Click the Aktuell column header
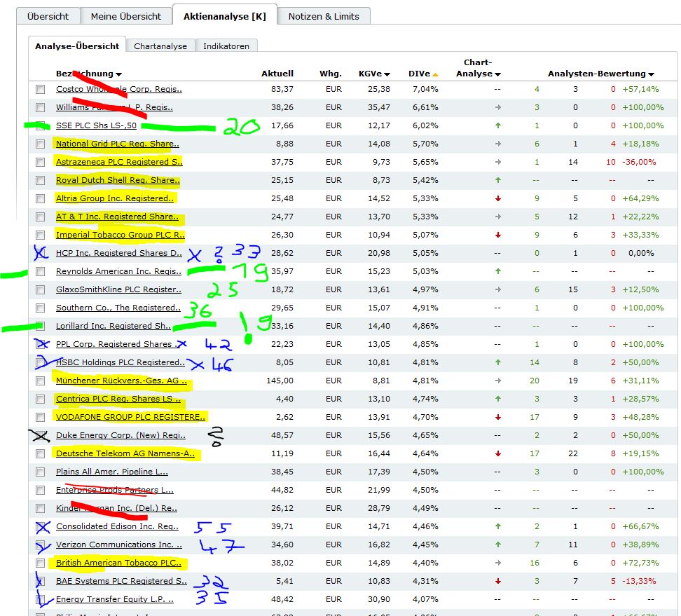 277,74
